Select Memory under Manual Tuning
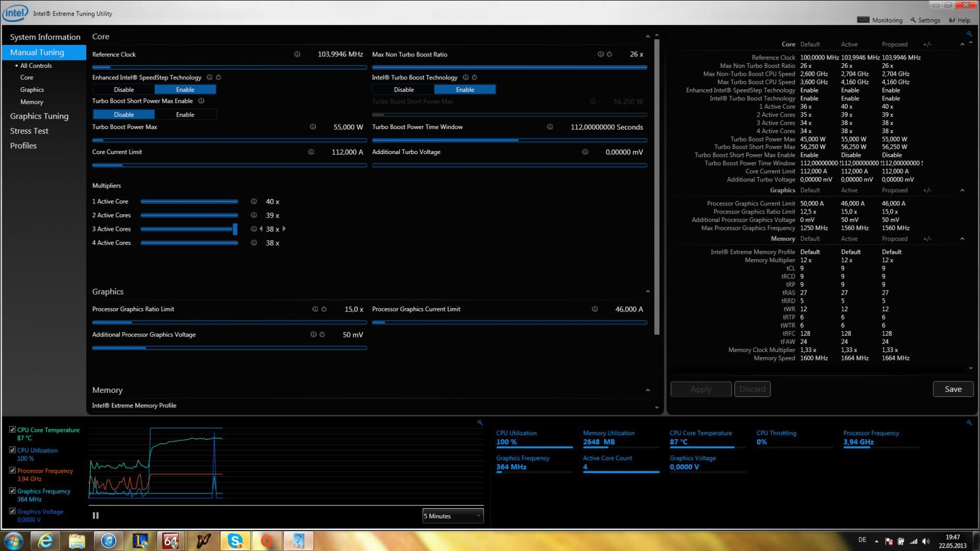 [x=32, y=102]
